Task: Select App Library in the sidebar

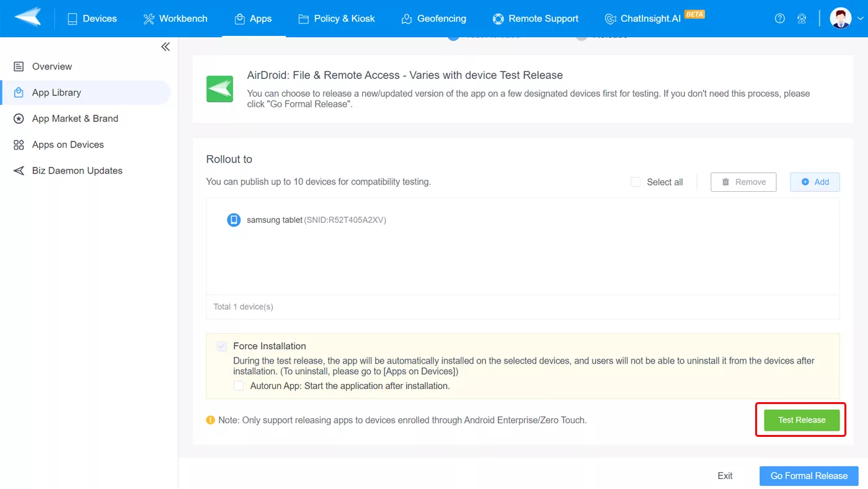Action: pyautogui.click(x=86, y=92)
